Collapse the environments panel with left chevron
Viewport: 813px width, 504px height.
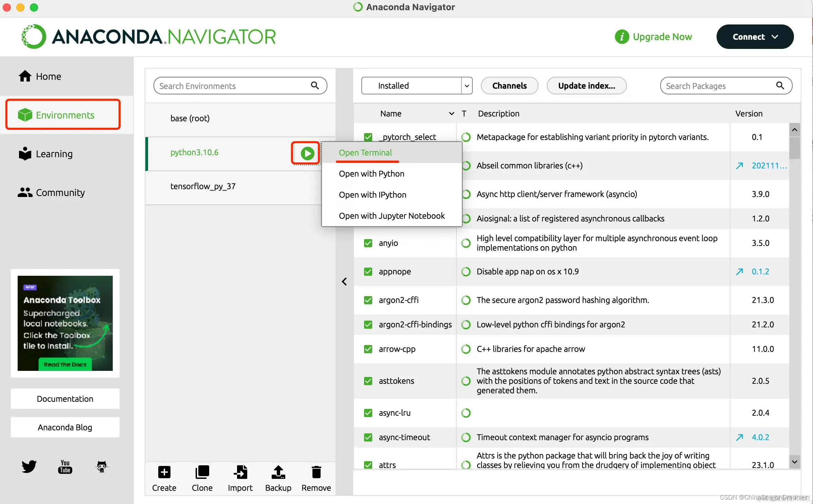pos(344,282)
